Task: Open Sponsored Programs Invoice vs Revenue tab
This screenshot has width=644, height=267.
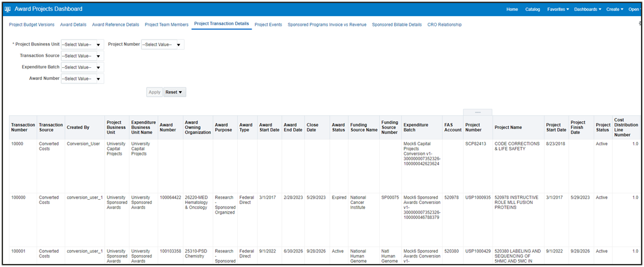Action: pos(327,25)
